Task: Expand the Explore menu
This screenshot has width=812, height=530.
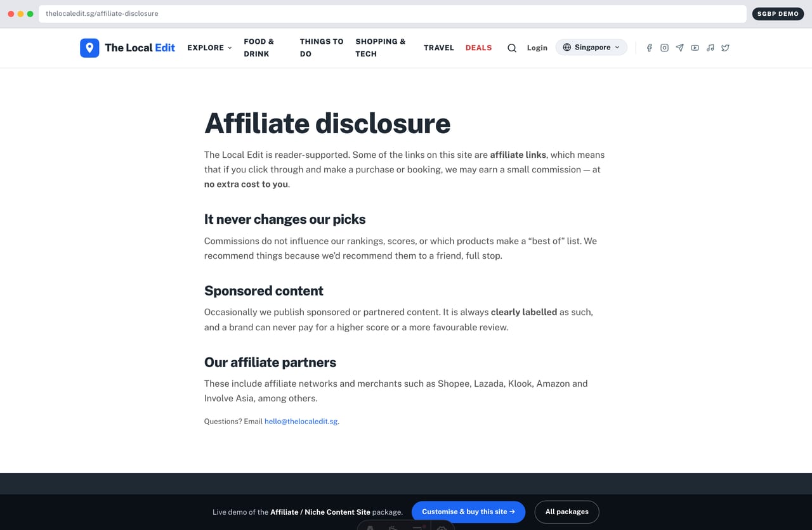Action: tap(209, 48)
